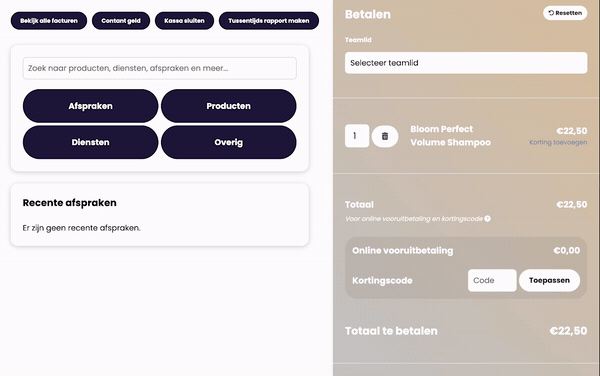This screenshot has width=600, height=376.
Task: Click the Contant geld button
Action: 121,21
